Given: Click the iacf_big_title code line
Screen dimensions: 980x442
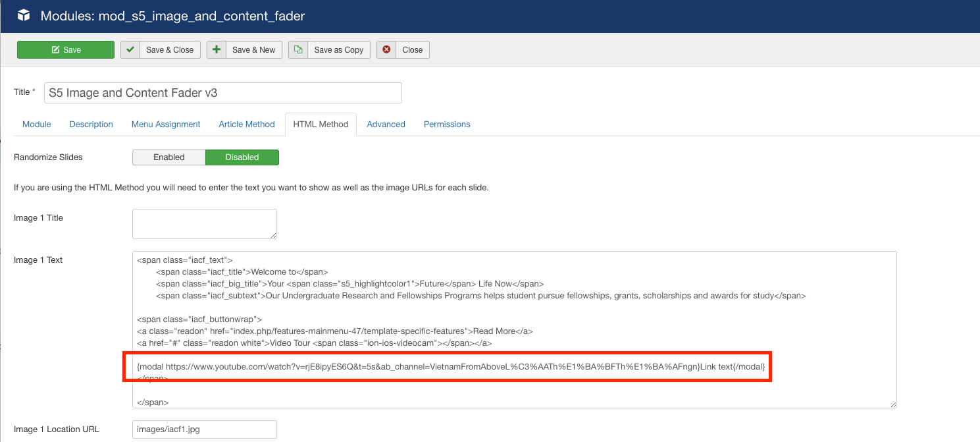Looking at the screenshot, I should pyautogui.click(x=350, y=283).
